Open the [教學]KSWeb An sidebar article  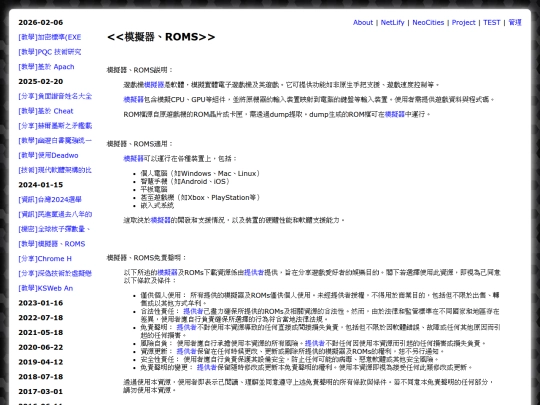(x=46, y=288)
